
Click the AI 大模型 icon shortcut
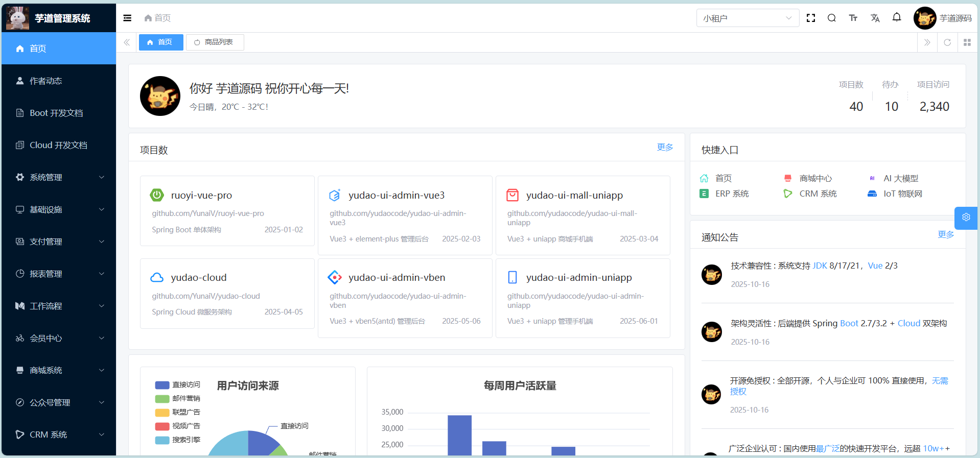[872, 178]
